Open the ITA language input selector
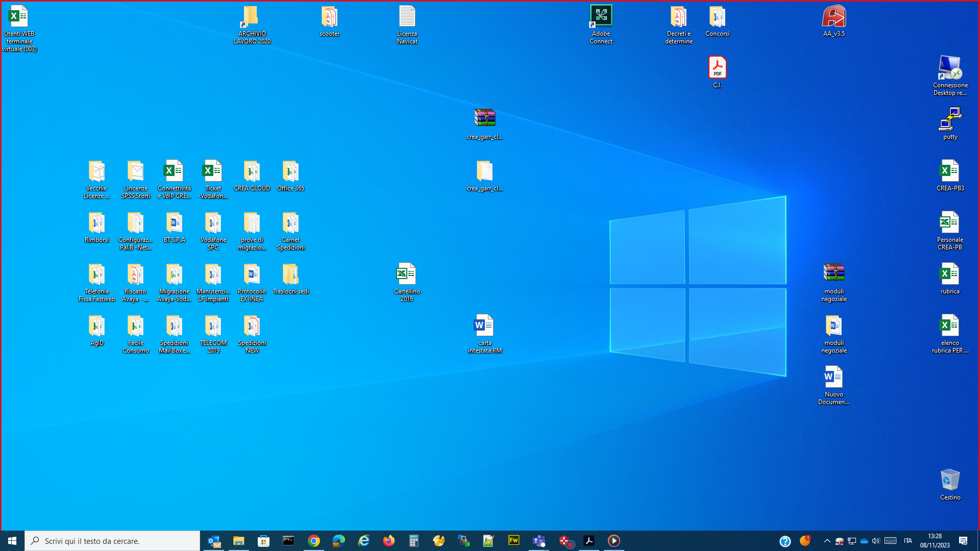This screenshot has height=551, width=980. tap(908, 541)
